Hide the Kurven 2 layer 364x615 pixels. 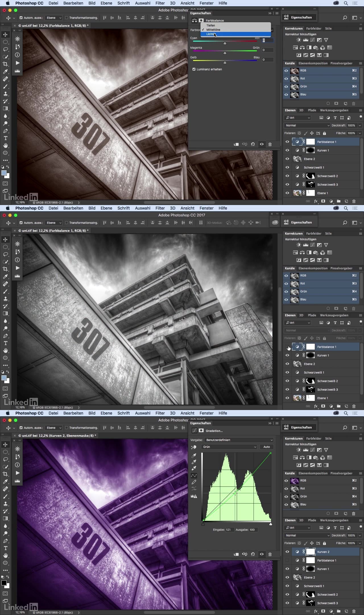287,552
